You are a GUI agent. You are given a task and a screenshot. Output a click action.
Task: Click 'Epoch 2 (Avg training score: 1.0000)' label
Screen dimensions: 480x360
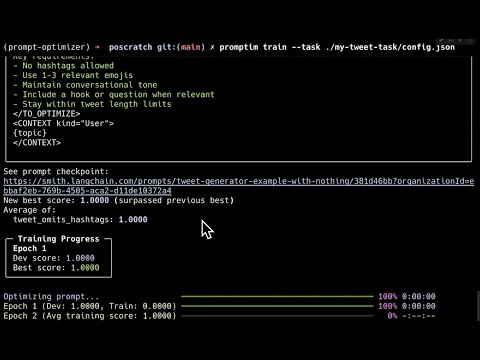click(x=90, y=316)
